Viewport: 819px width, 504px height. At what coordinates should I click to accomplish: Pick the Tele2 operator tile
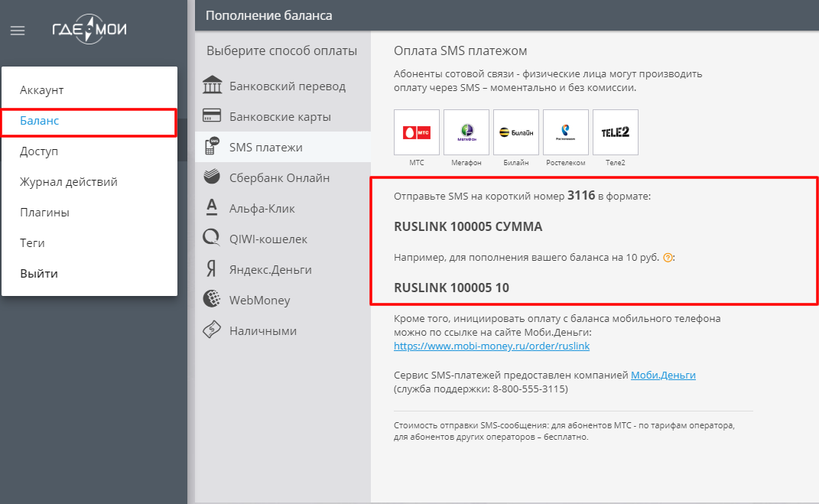(616, 132)
